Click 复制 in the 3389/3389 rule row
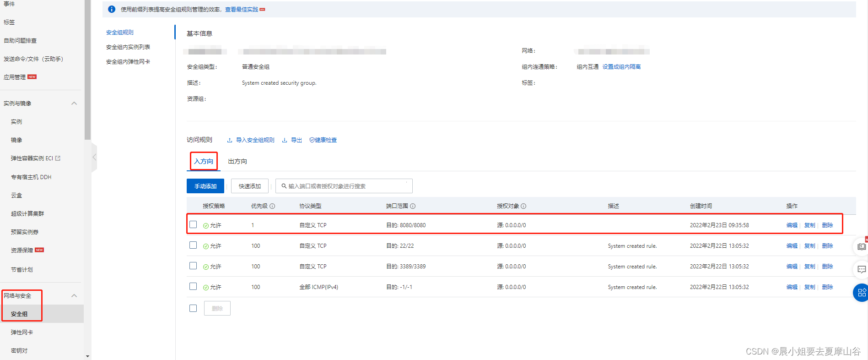The height and width of the screenshot is (360, 868). pos(810,267)
